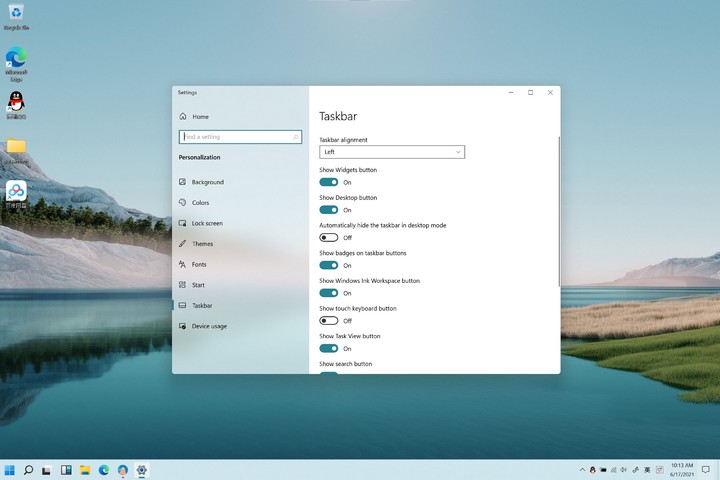Click the Themes brush icon
720x480 pixels.
[182, 244]
